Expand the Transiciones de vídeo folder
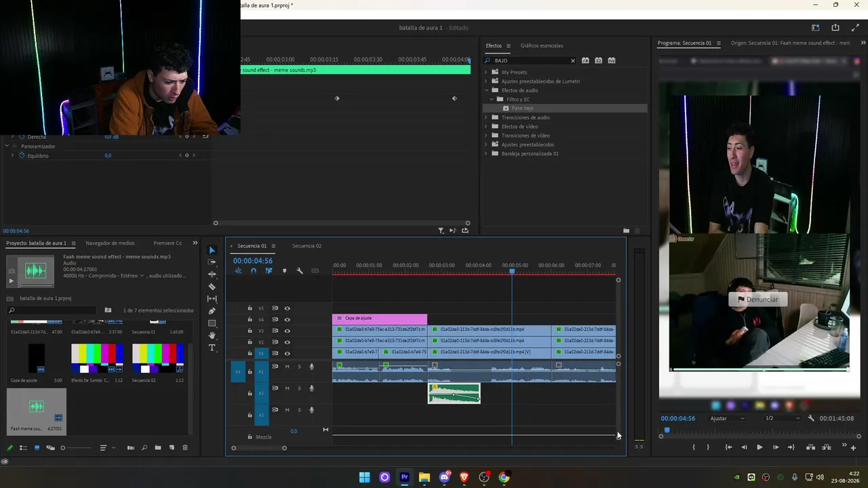Image resolution: width=868 pixels, height=488 pixels. tap(486, 136)
